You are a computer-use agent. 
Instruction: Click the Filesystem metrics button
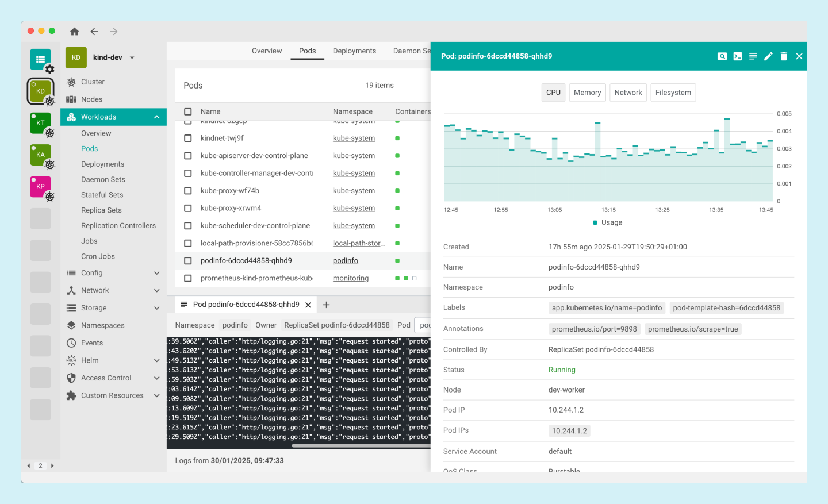pyautogui.click(x=673, y=93)
